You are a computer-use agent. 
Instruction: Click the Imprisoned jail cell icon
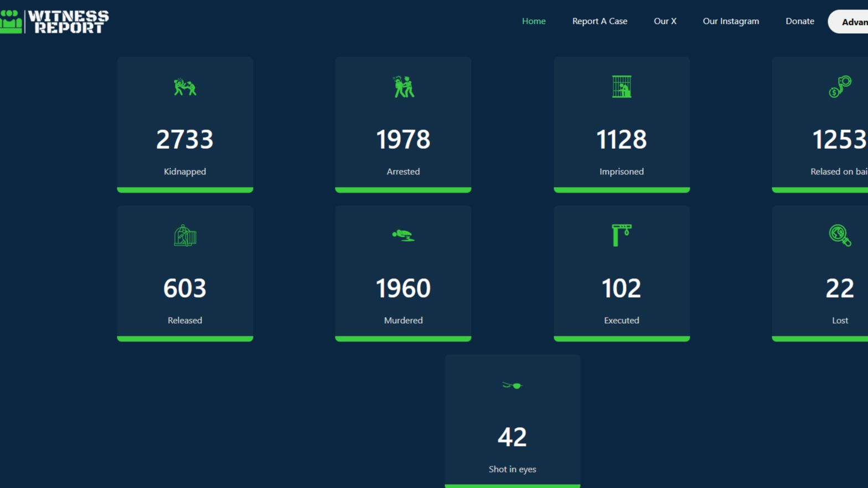(621, 87)
